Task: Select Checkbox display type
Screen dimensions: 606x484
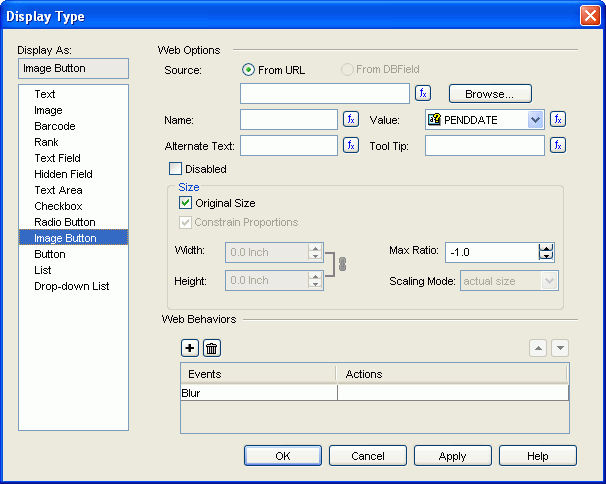Action: (73, 206)
